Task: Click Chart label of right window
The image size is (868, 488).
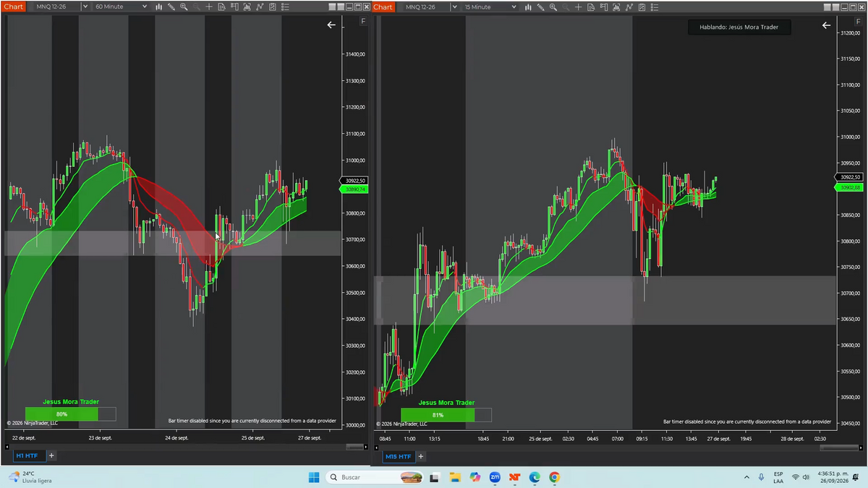Action: (x=383, y=7)
